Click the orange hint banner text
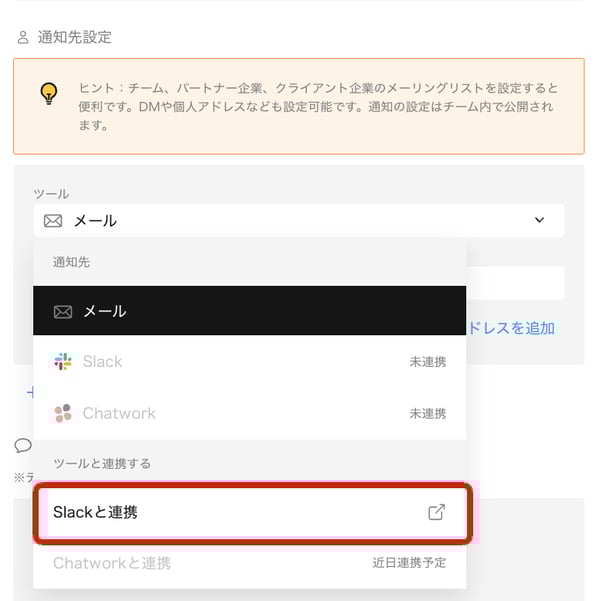 point(318,106)
